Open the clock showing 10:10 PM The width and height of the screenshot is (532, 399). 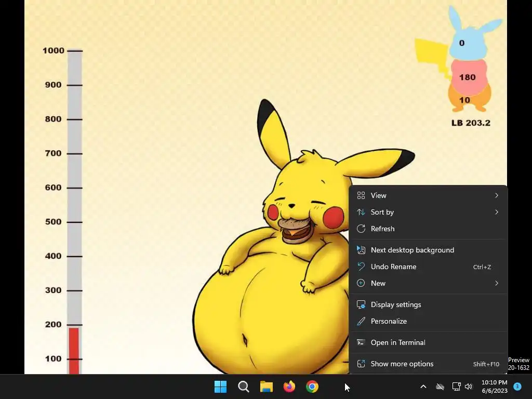pos(495,387)
